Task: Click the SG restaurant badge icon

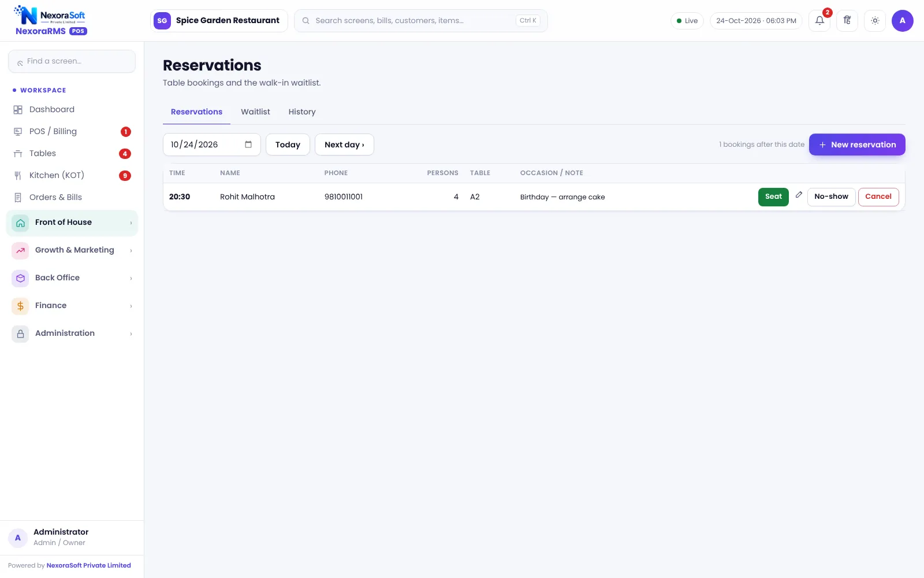Action: pyautogui.click(x=162, y=21)
